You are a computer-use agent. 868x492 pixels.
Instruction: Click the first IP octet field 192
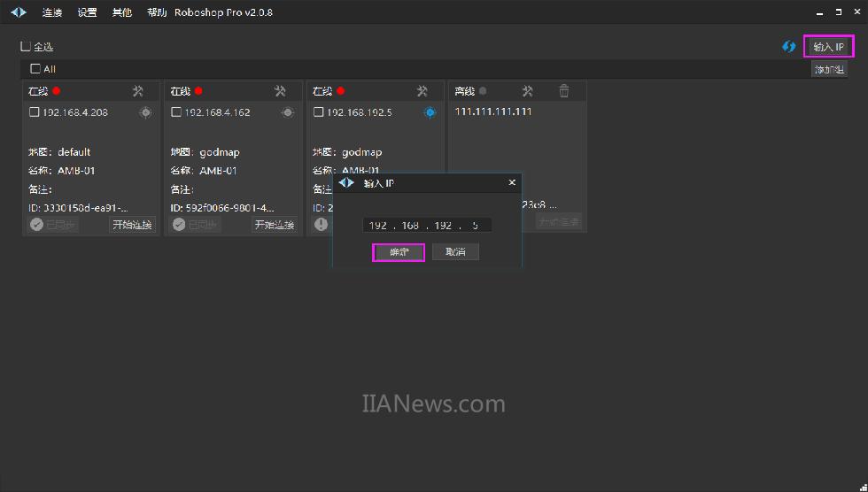point(378,226)
